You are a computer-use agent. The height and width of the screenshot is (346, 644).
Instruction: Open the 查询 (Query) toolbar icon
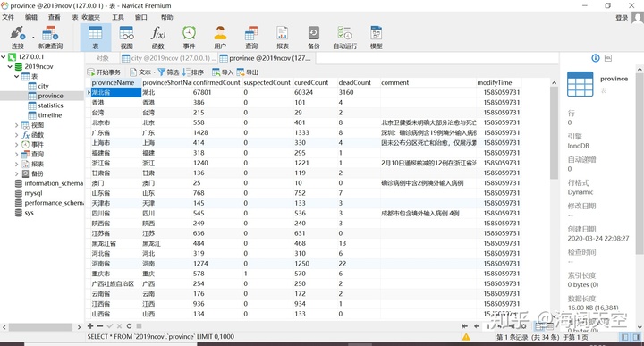(251, 37)
